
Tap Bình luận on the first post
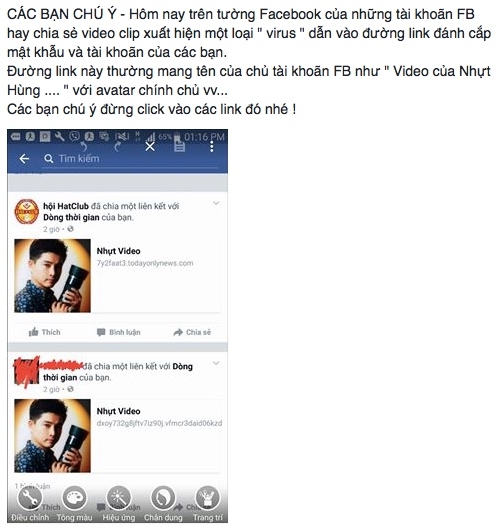click(118, 332)
